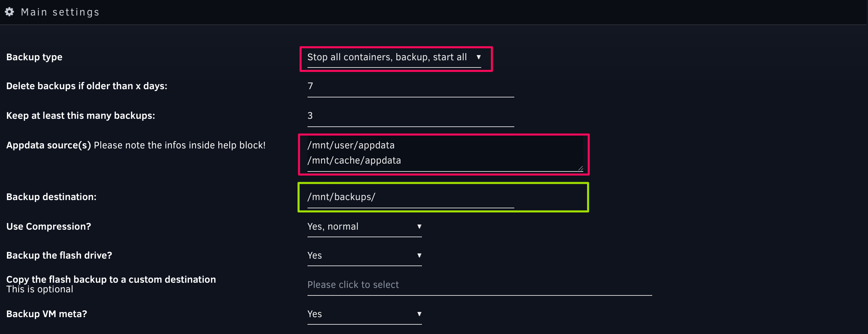This screenshot has width=868, height=334.
Task: Click the Use Compression dropdown arrow
Action: [x=419, y=227]
